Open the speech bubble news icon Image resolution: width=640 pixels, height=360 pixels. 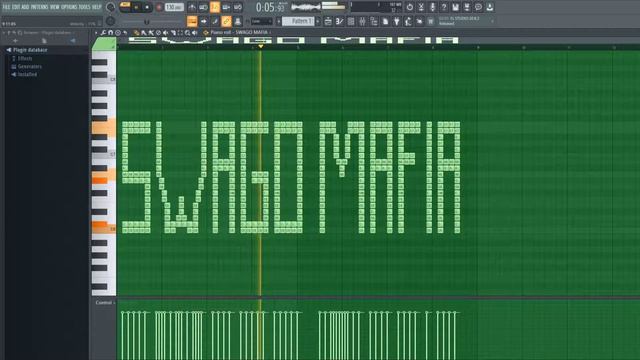(x=478, y=7)
